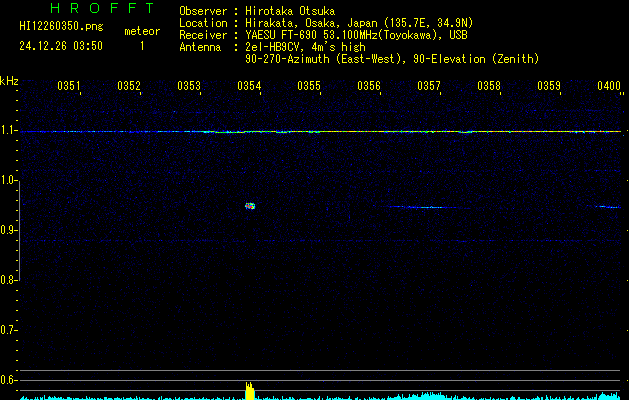629x400 pixels.
Task: Click the 'meteor' count label
Action: coord(142,31)
